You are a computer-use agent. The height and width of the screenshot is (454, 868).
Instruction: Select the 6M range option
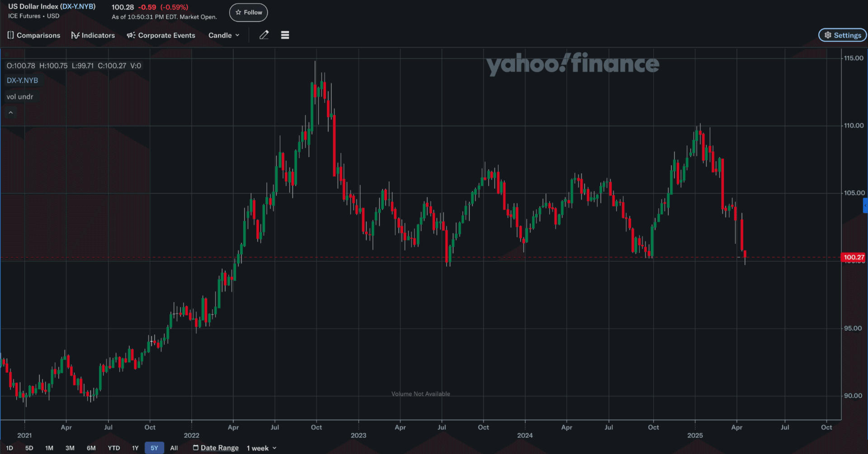point(91,448)
